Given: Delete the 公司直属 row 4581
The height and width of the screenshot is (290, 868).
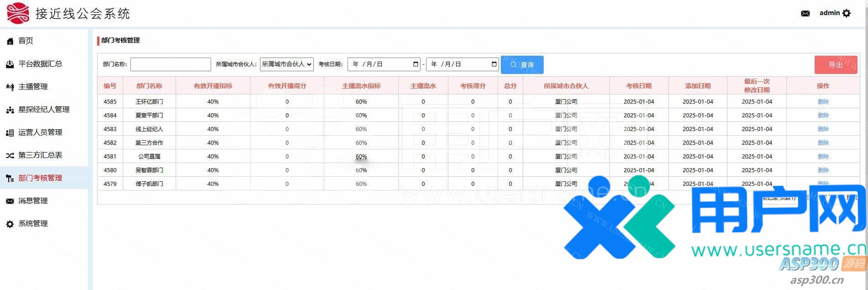Looking at the screenshot, I should click(x=823, y=157).
